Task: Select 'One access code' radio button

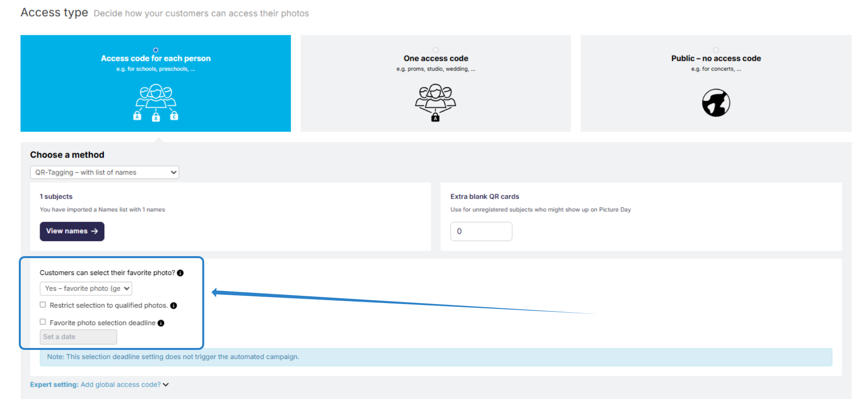Action: click(435, 50)
